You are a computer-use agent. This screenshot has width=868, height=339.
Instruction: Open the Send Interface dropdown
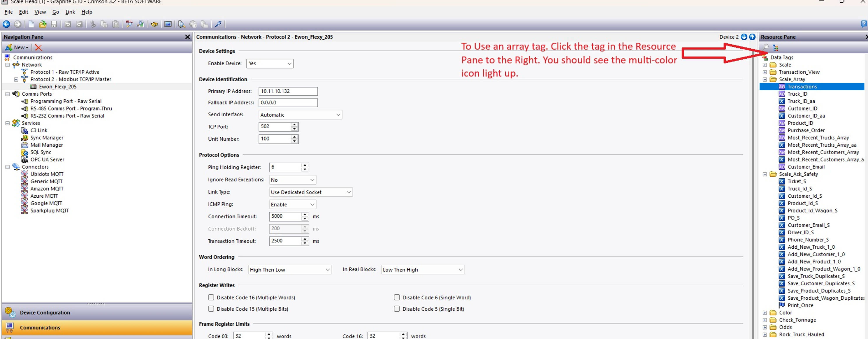tap(300, 115)
